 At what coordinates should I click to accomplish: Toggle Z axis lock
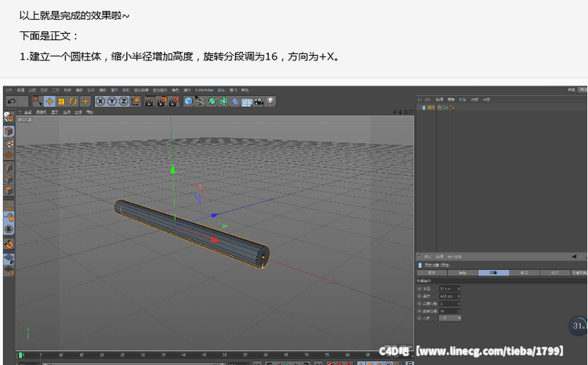click(123, 101)
